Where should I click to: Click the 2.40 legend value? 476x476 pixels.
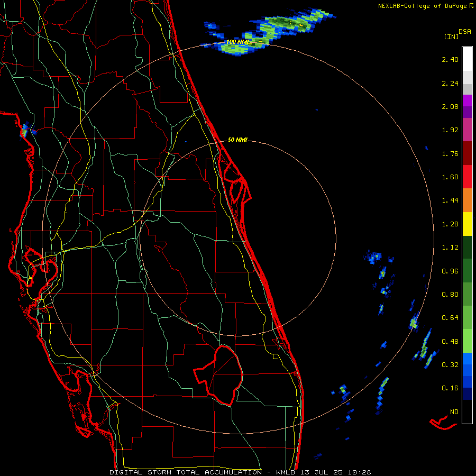pos(450,59)
